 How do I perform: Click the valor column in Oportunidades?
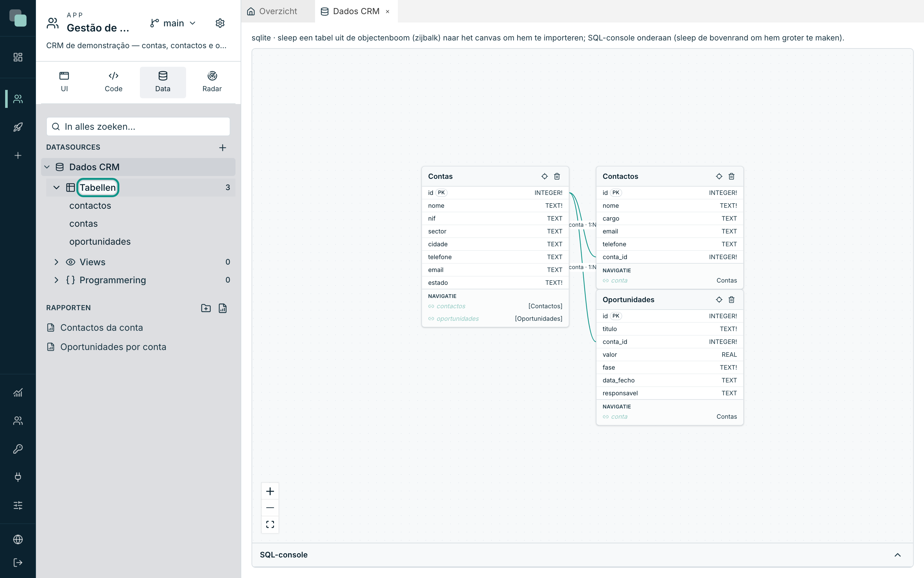coord(670,355)
